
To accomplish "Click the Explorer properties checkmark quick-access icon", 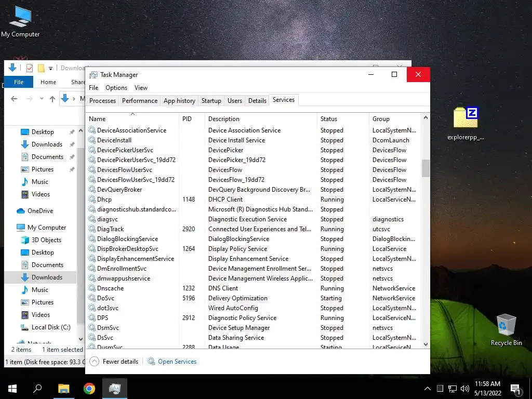I will click(x=30, y=68).
